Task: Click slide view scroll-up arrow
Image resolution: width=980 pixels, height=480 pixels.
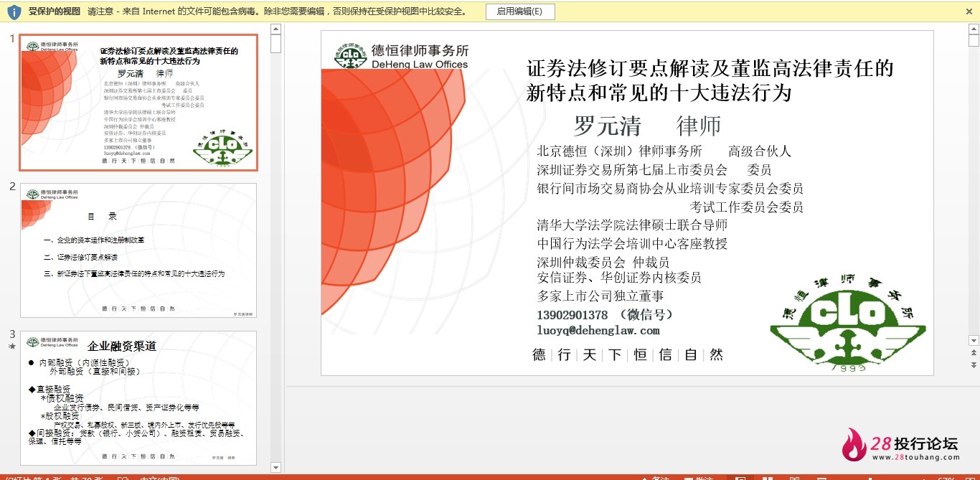Action: [974, 29]
